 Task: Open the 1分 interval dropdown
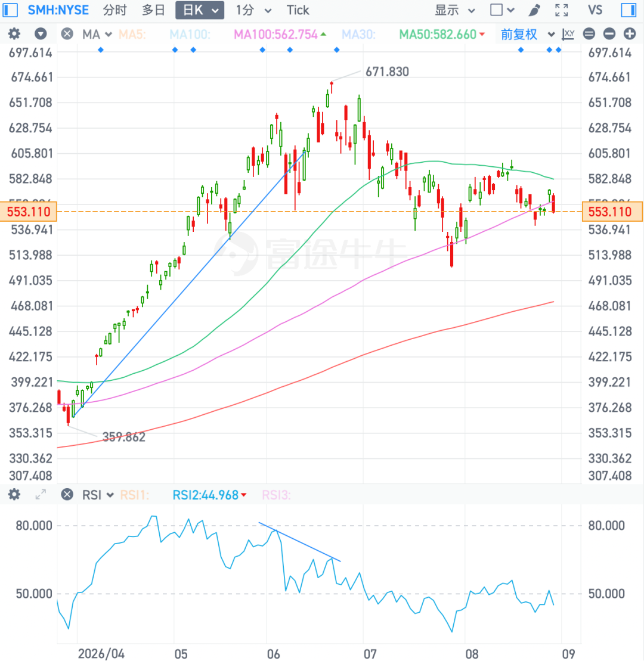(x=253, y=10)
